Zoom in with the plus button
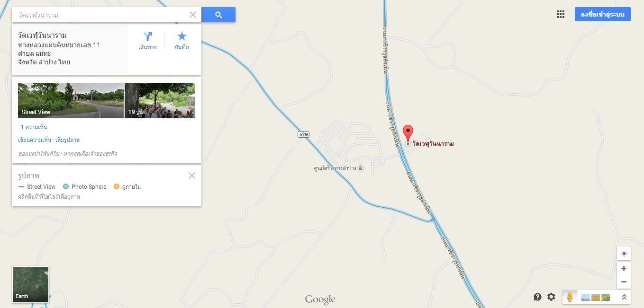The height and width of the screenshot is (308, 644). (x=624, y=269)
